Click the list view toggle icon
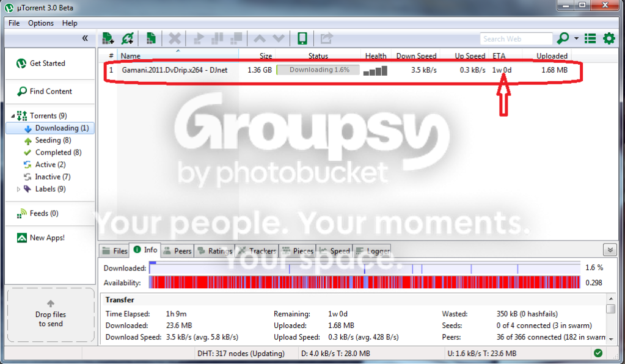This screenshot has width=625, height=364. click(x=590, y=38)
